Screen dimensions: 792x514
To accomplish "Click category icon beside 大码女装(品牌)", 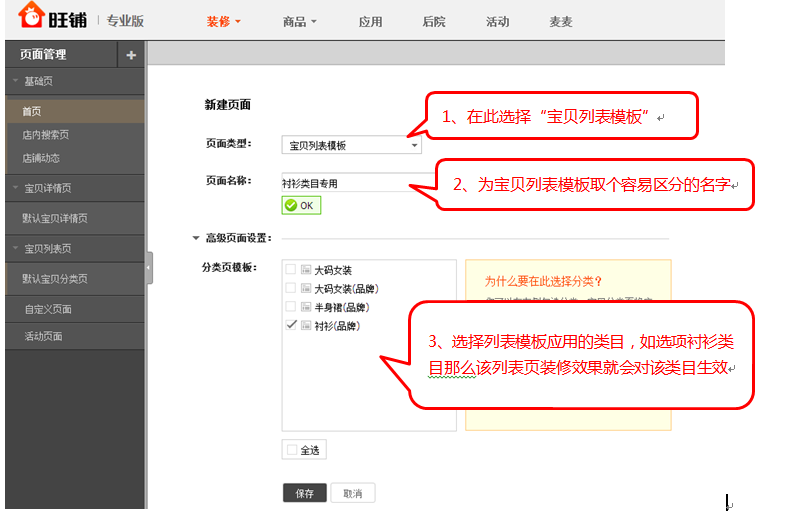I will point(306,288).
